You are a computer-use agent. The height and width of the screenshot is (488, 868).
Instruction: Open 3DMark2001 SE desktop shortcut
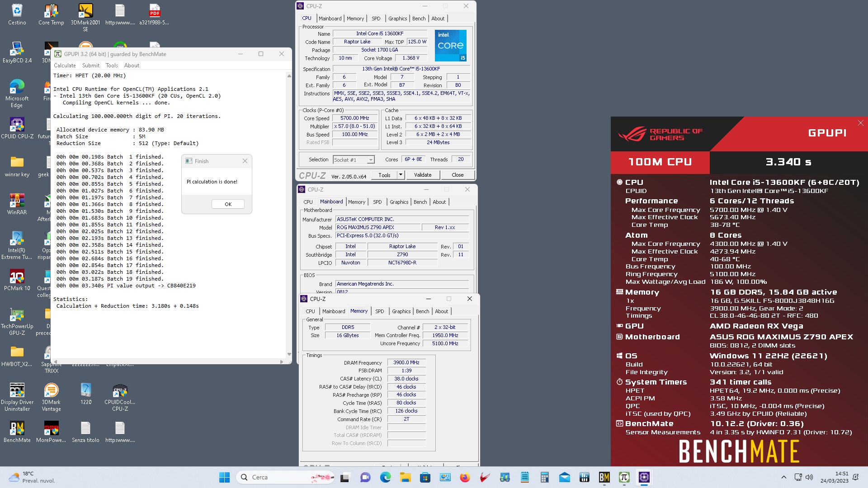[x=85, y=18]
